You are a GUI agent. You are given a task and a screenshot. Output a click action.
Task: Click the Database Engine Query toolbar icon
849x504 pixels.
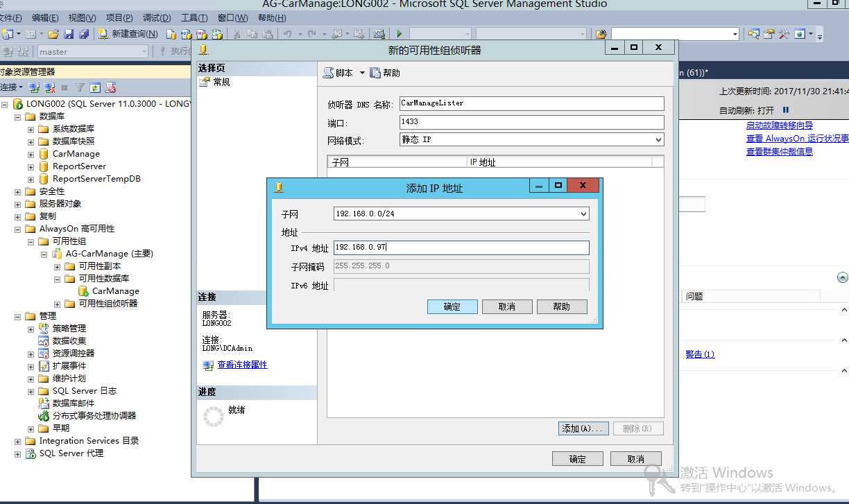coord(171,34)
